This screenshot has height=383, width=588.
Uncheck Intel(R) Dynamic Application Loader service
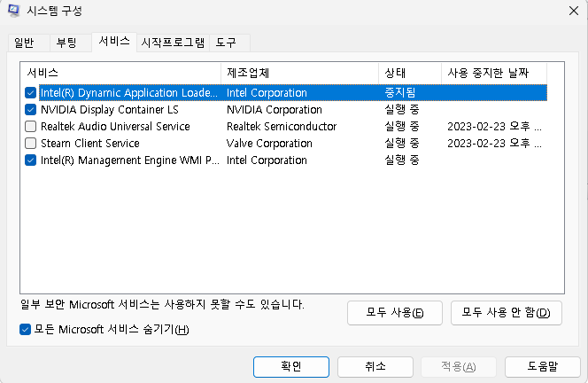30,93
